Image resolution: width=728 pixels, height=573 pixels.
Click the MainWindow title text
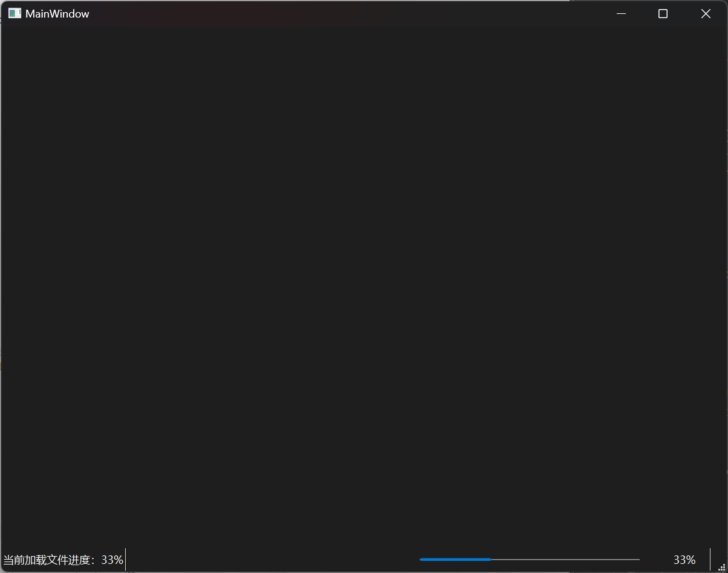tap(57, 14)
